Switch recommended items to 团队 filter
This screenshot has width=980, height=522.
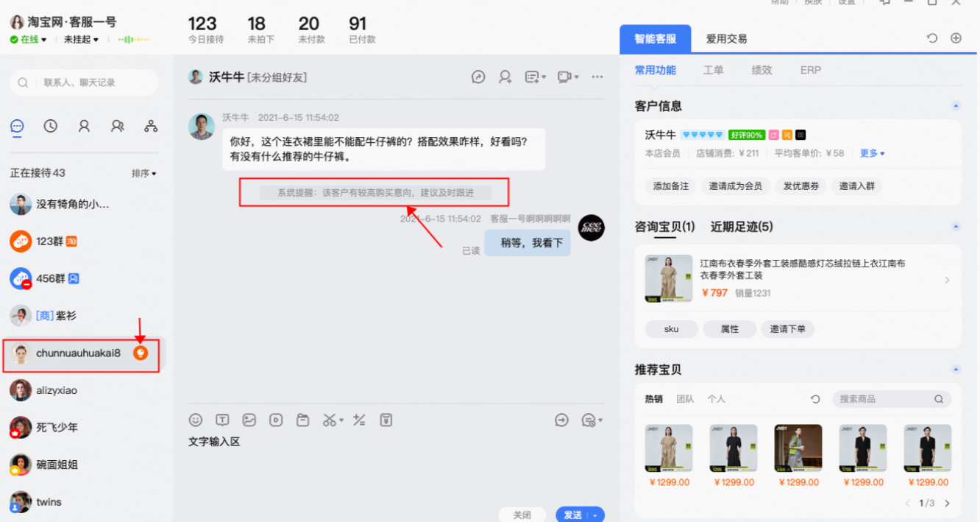pos(686,398)
